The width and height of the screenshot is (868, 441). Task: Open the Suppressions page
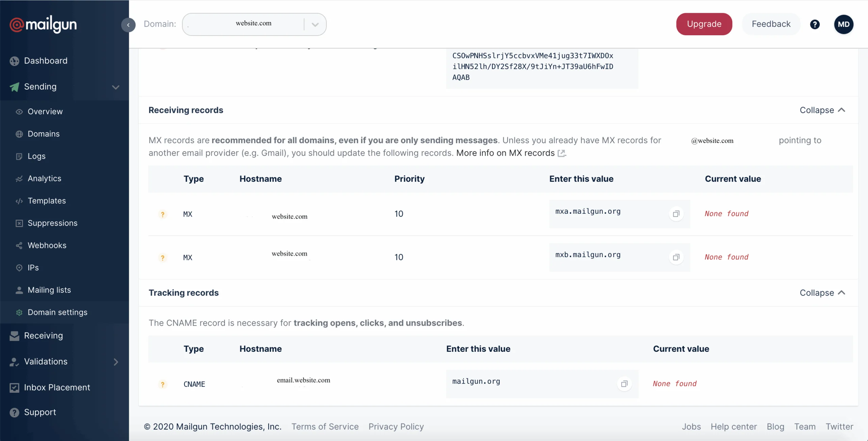[x=53, y=223]
